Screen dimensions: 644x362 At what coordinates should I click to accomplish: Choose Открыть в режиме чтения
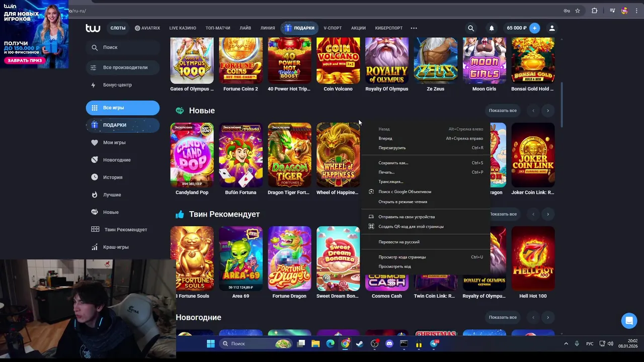[426, 202]
